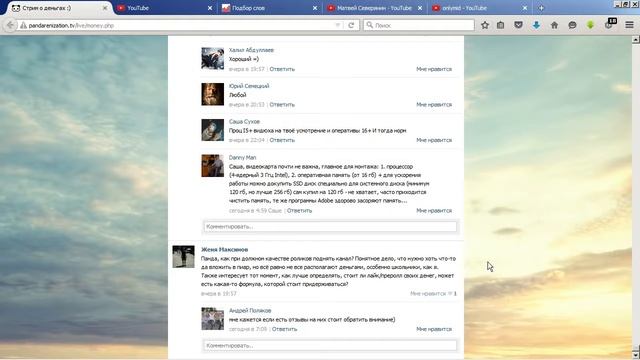
Task: Open Саша Сухов's avatar thumbnail
Action: tap(213, 130)
